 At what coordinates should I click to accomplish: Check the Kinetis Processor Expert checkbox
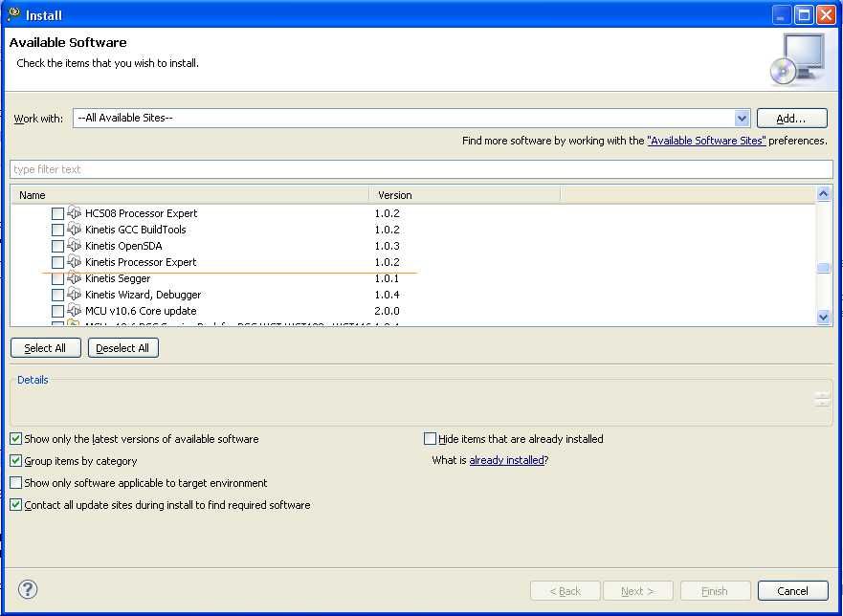57,262
